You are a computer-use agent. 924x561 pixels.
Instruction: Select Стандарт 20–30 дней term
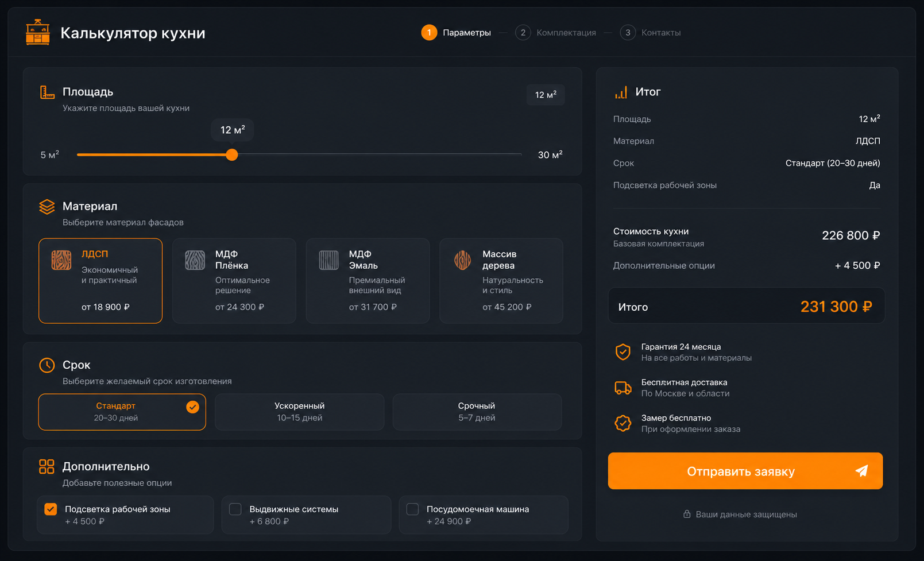click(122, 412)
